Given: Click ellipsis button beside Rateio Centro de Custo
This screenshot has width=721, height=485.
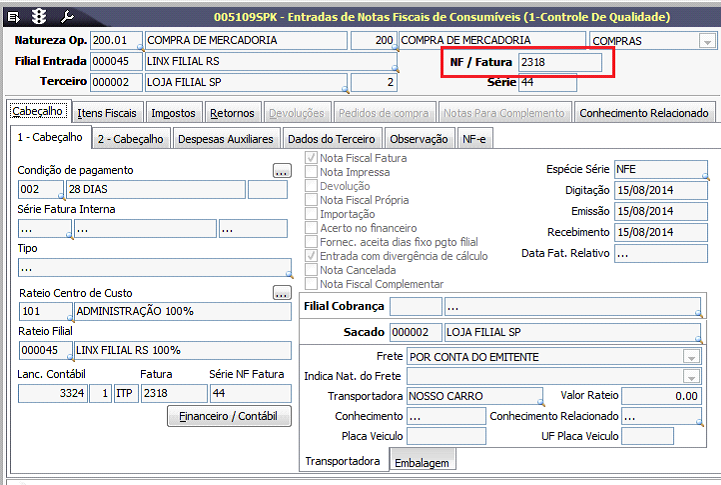Looking at the screenshot, I should click(282, 293).
